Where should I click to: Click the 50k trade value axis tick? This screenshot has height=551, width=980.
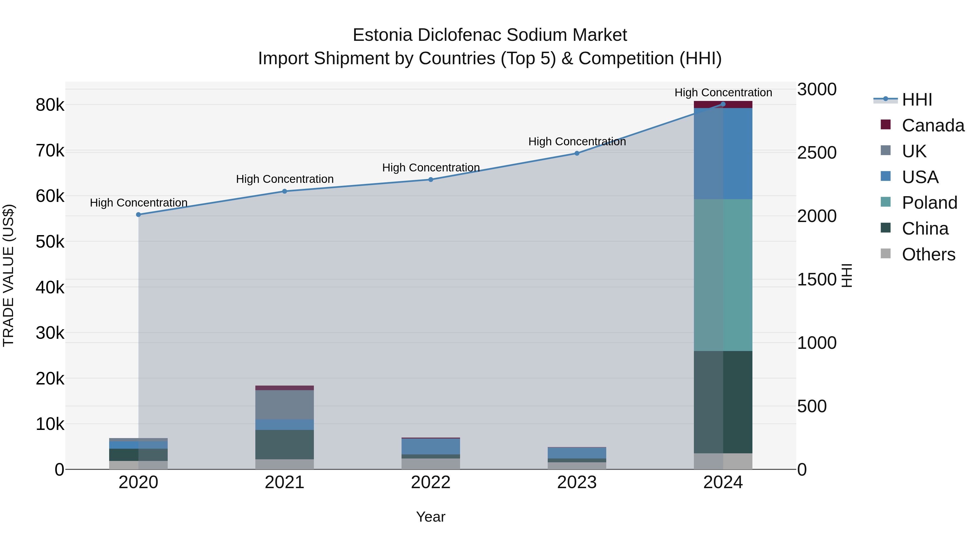(x=50, y=242)
